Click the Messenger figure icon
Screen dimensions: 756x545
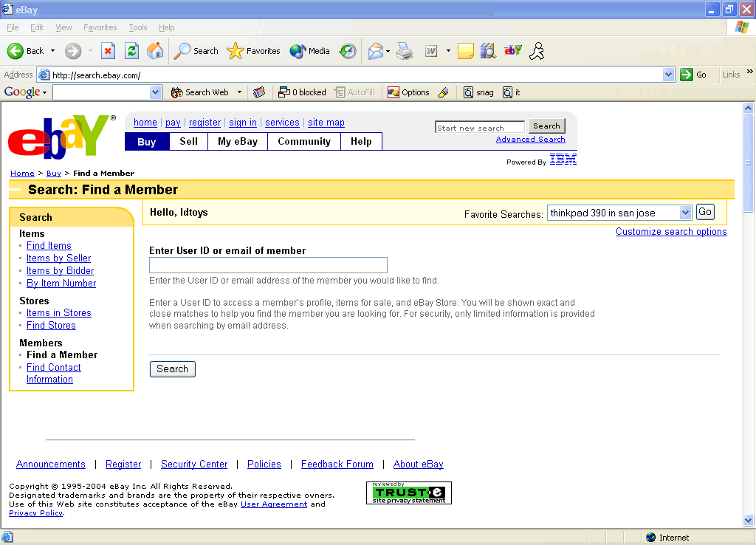(537, 51)
